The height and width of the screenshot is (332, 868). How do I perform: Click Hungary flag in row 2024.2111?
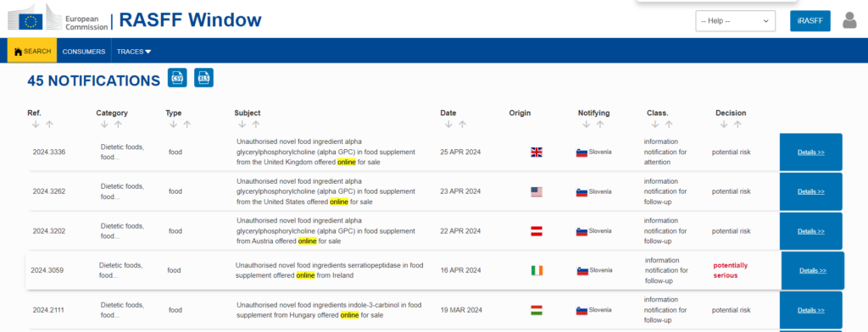(x=537, y=311)
